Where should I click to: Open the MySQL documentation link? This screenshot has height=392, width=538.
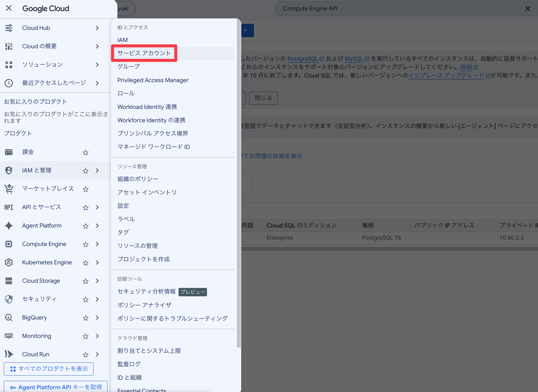[x=357, y=59]
